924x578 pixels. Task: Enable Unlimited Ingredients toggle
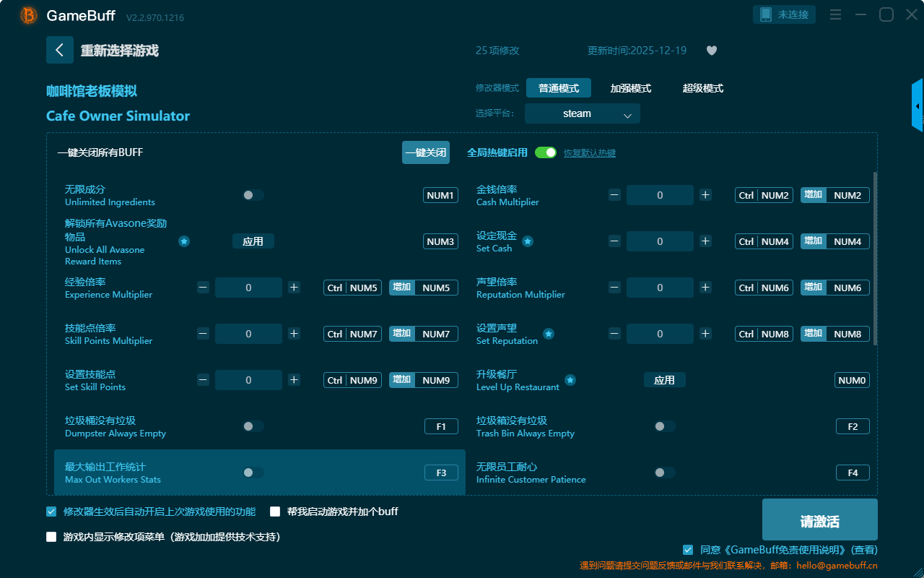[253, 195]
